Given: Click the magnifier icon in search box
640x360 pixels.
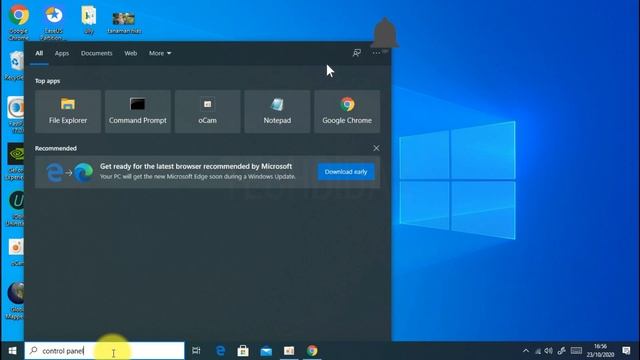Looking at the screenshot, I should pyautogui.click(x=33, y=351).
